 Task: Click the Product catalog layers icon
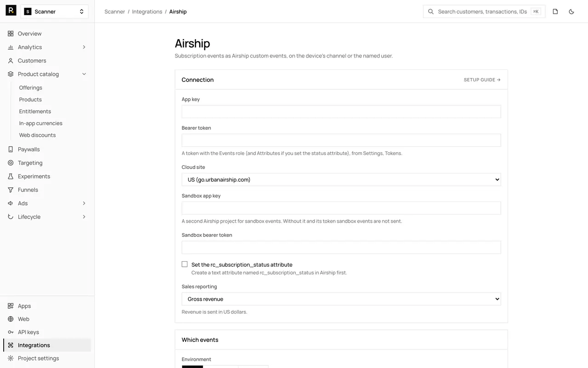11,74
